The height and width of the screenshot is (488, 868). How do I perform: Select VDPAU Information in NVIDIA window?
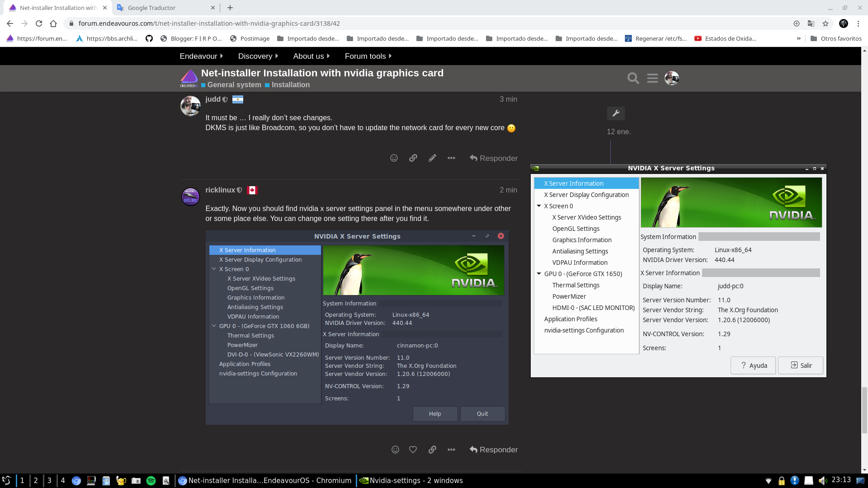click(x=580, y=263)
